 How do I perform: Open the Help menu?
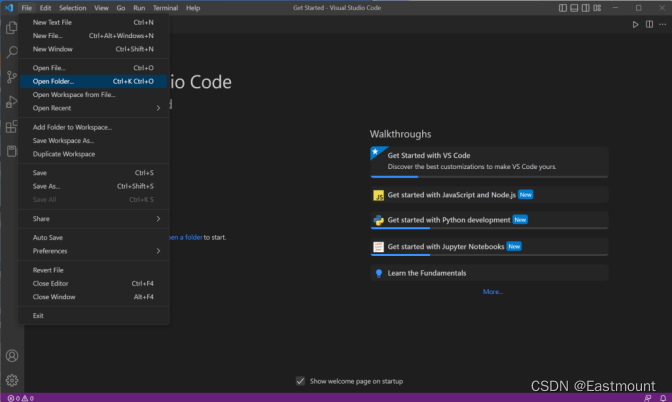(x=193, y=8)
